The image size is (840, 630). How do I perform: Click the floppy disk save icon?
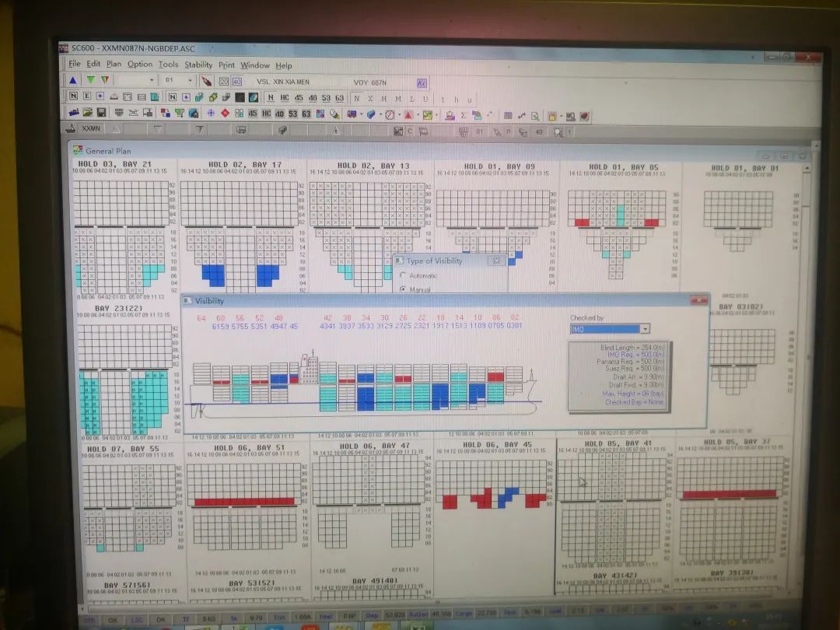pos(100,112)
